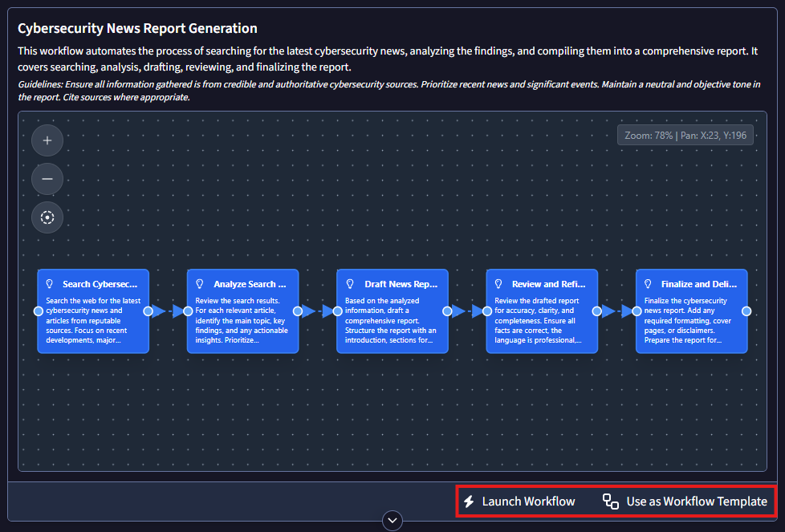Click the reset view target icon

[47, 217]
